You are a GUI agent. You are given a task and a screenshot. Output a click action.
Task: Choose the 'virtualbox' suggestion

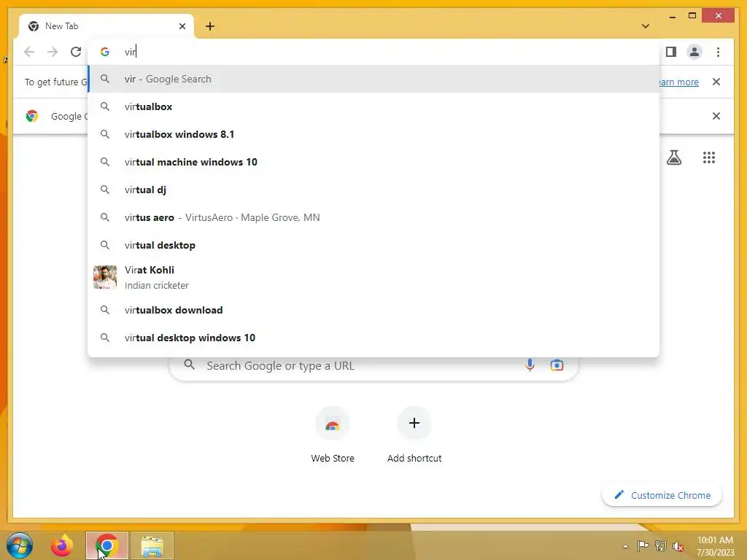pyautogui.click(x=373, y=106)
